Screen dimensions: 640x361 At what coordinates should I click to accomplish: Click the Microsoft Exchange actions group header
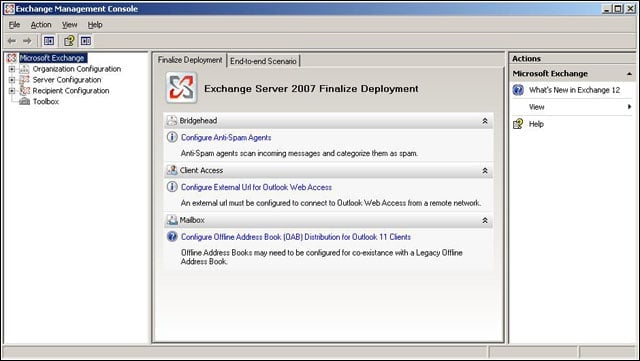(572, 74)
